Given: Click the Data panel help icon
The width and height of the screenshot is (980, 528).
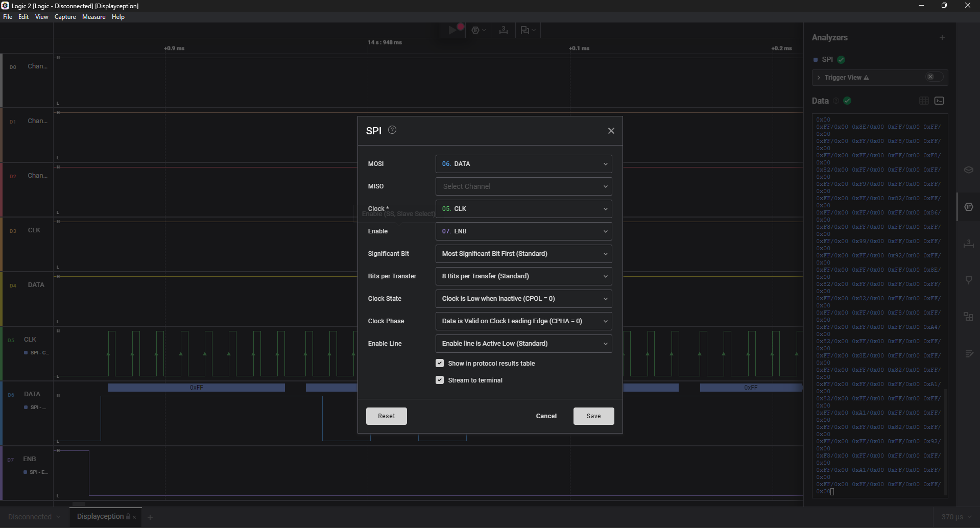Looking at the screenshot, I should [x=836, y=101].
